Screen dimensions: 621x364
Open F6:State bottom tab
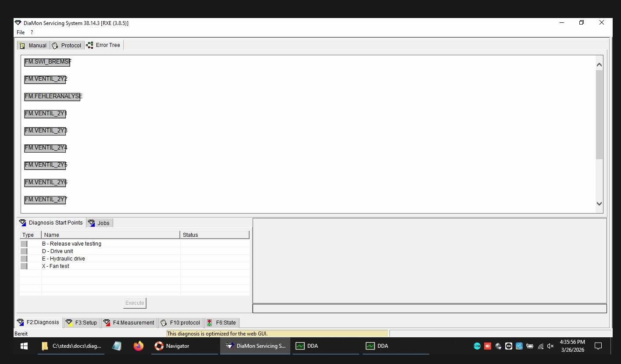(222, 322)
